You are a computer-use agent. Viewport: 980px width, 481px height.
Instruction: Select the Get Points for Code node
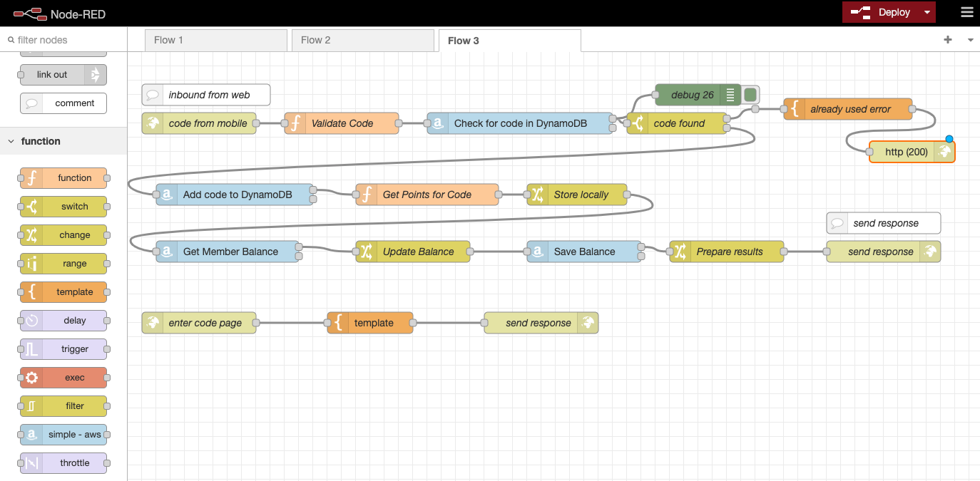point(427,195)
